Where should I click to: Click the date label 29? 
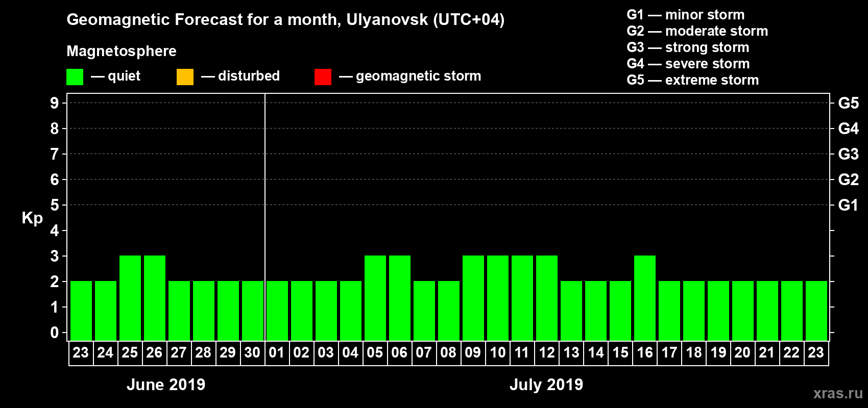click(x=228, y=352)
